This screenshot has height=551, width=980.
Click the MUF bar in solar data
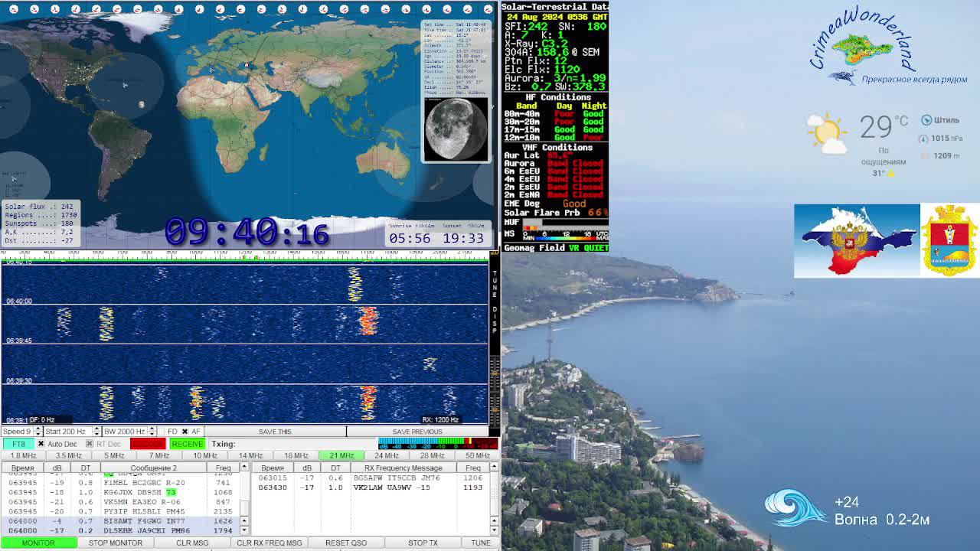click(566, 223)
